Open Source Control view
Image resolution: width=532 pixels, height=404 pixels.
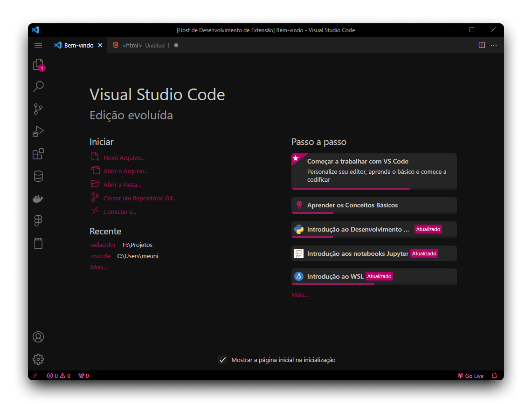point(38,109)
